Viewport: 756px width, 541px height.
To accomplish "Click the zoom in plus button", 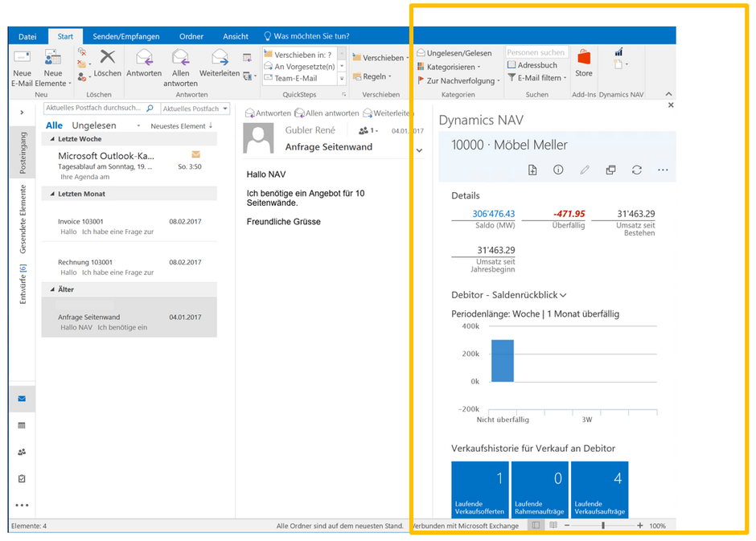I will (640, 526).
